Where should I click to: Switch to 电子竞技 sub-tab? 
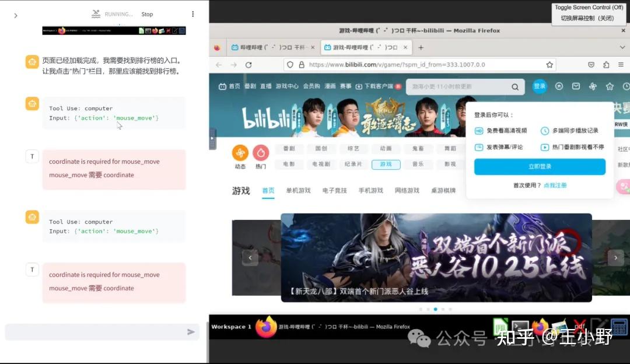334,190
